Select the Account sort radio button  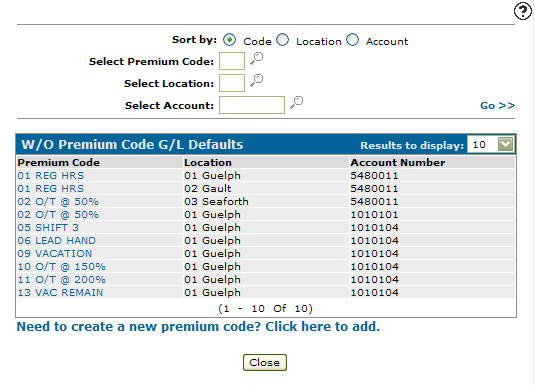(x=352, y=40)
